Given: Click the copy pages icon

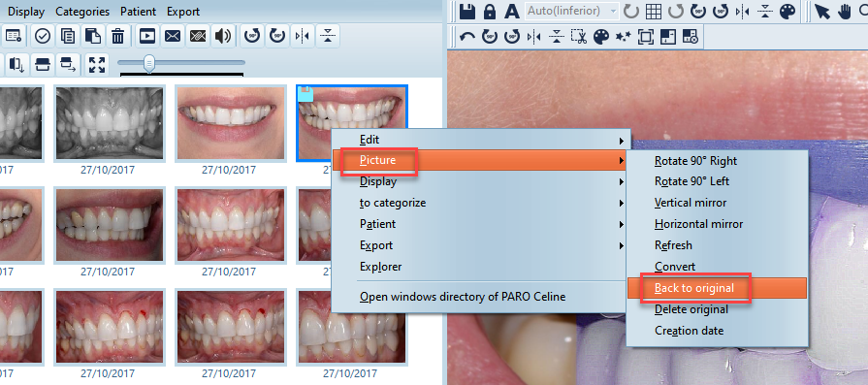Looking at the screenshot, I should (68, 37).
